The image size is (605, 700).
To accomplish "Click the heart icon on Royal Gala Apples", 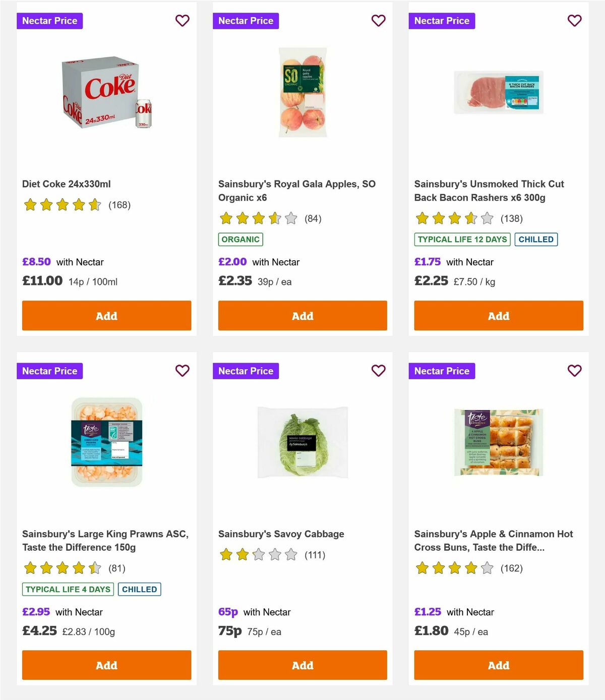I will (379, 21).
